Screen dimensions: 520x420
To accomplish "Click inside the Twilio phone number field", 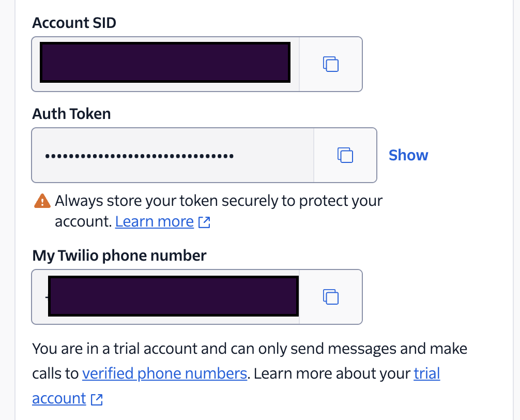I will coord(165,297).
